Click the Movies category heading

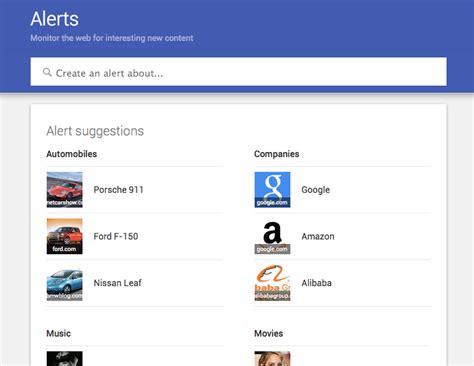coord(268,333)
